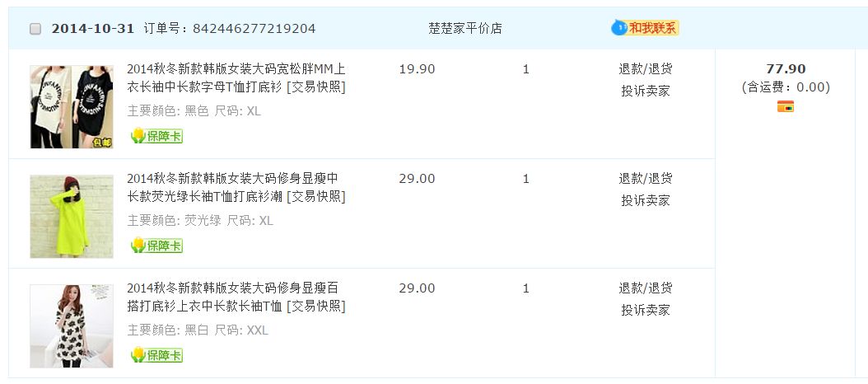Click 投诉卖家 for the fluorescent green item
Image resolution: width=868 pixels, height=384 pixels.
click(x=646, y=201)
